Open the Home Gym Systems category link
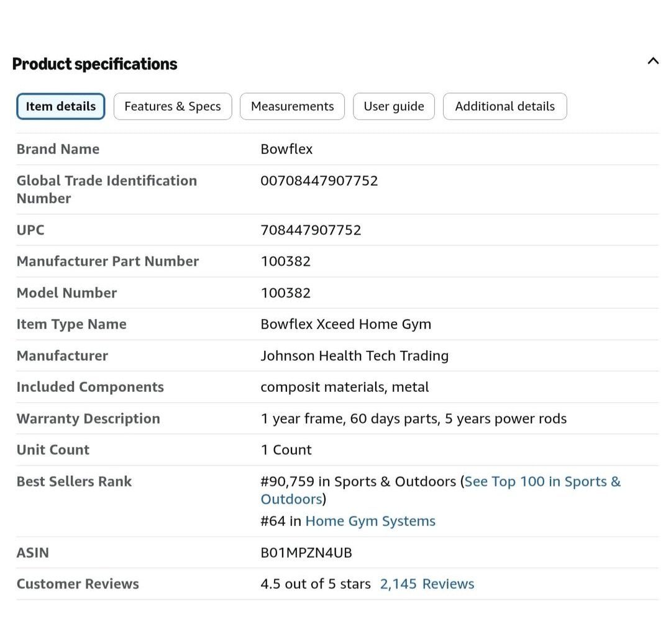The height and width of the screenshot is (644, 671). pyautogui.click(x=370, y=521)
